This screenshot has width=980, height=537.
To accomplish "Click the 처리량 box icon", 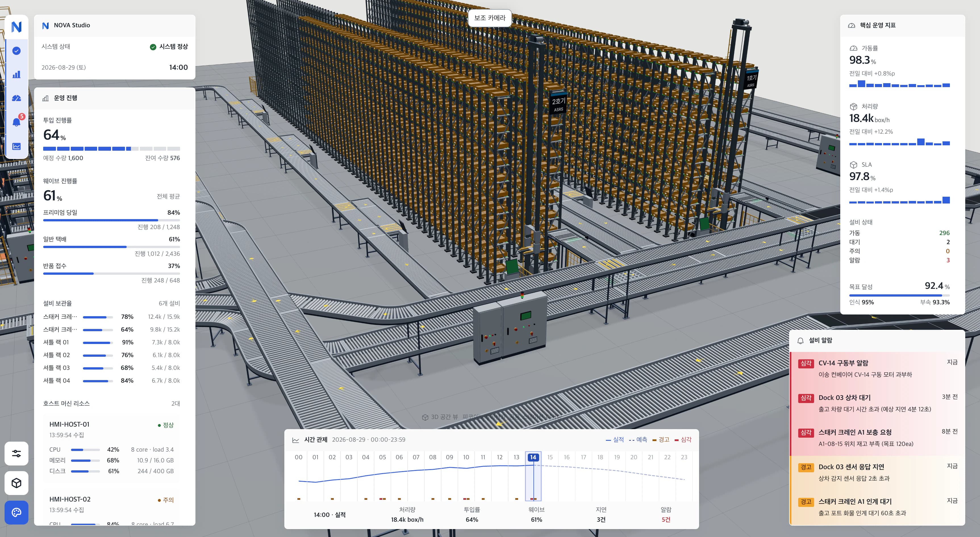I will pos(853,106).
